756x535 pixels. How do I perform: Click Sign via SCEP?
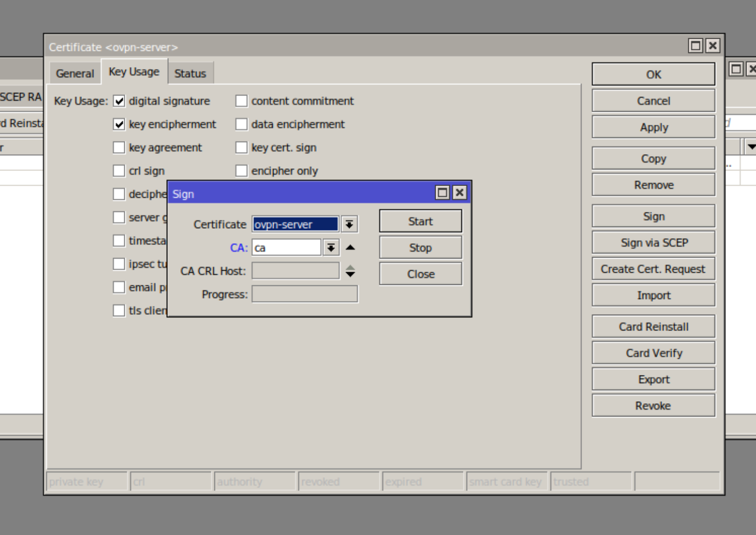653,242
